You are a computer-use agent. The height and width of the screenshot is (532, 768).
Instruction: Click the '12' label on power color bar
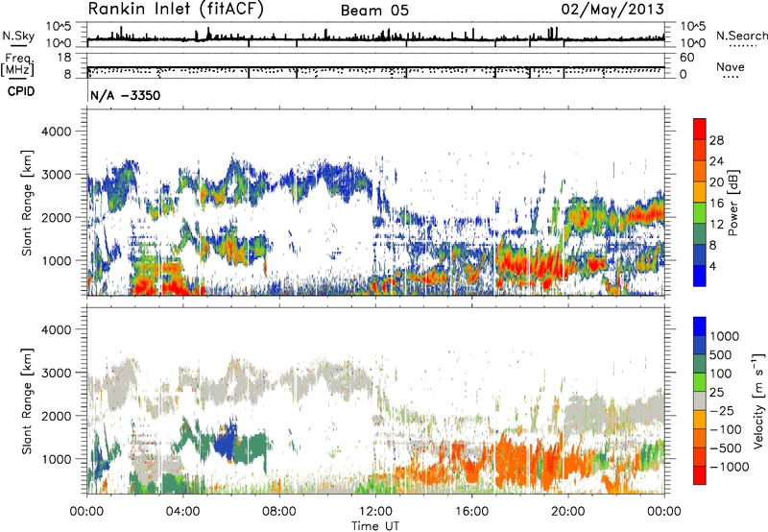pyautogui.click(x=716, y=225)
